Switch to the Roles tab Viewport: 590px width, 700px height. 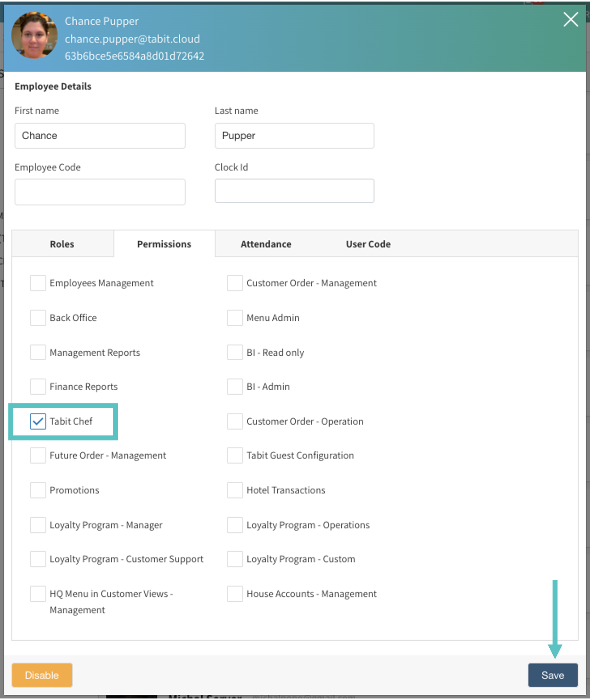(62, 244)
